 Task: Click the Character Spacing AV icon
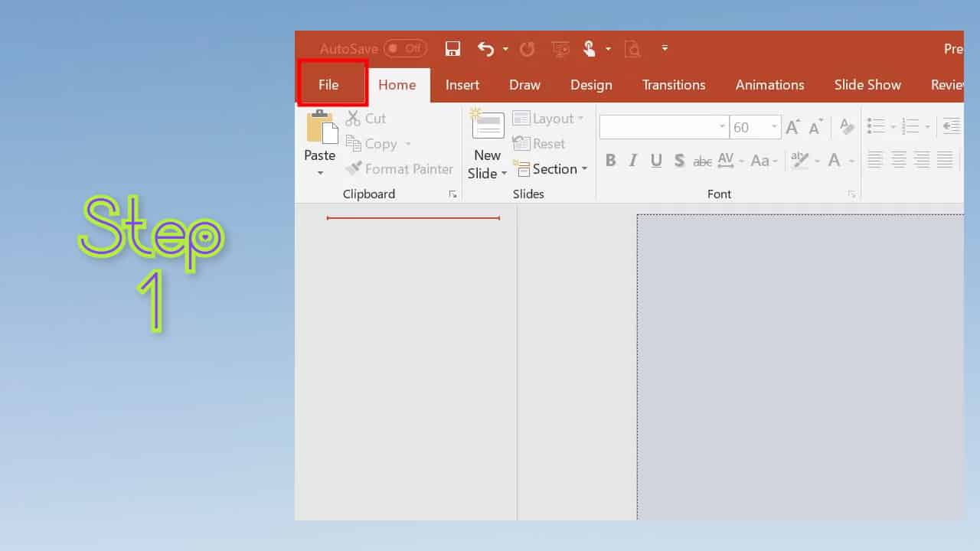pyautogui.click(x=726, y=161)
